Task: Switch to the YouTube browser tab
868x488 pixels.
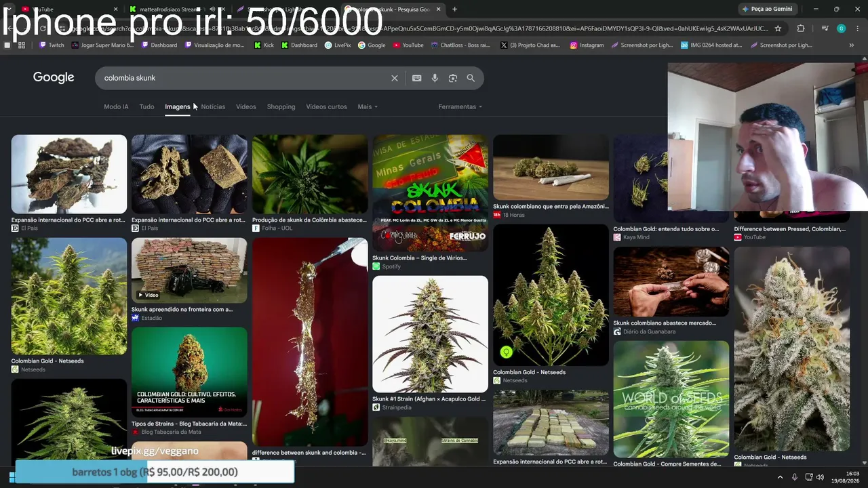Action: click(68, 9)
